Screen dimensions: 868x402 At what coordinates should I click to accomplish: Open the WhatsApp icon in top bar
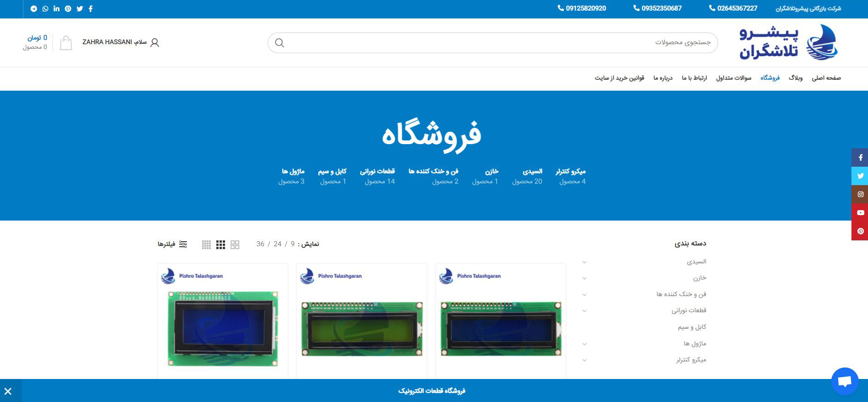(x=45, y=9)
